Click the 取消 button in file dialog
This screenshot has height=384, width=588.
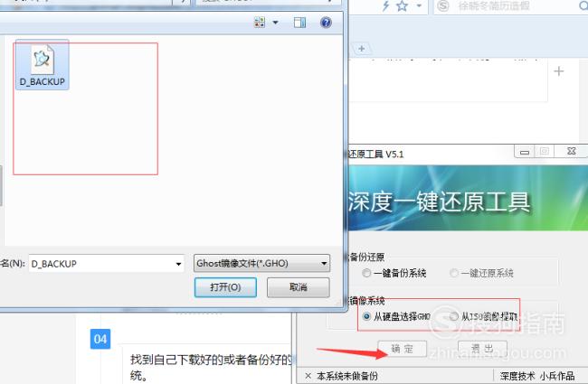(x=299, y=287)
